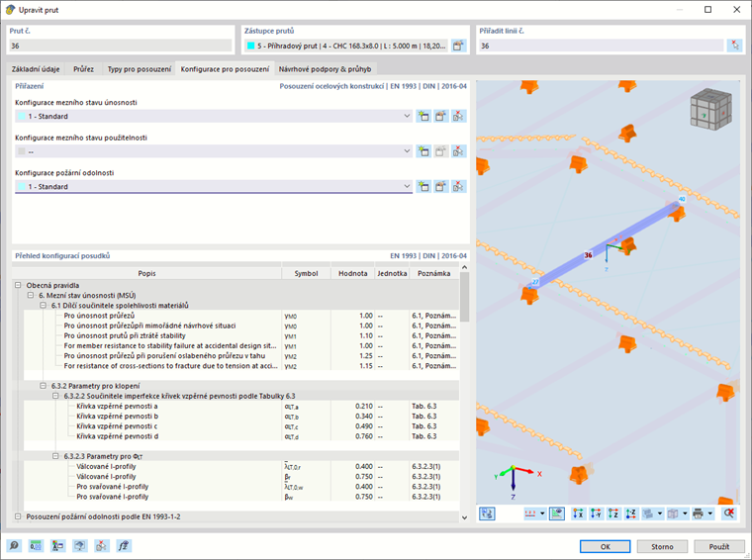Select the Pro únosnost prutů při ztrátě stability row
The height and width of the screenshot is (560, 752).
(x=241, y=335)
